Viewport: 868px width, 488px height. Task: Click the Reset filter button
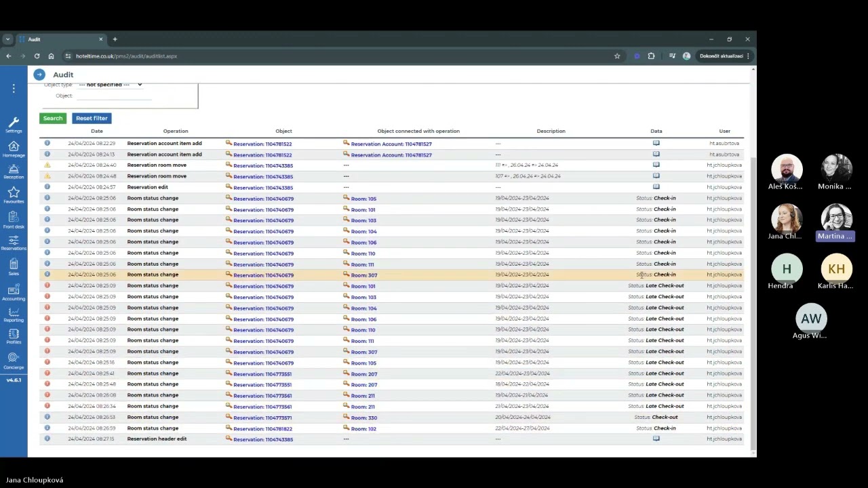click(92, 118)
